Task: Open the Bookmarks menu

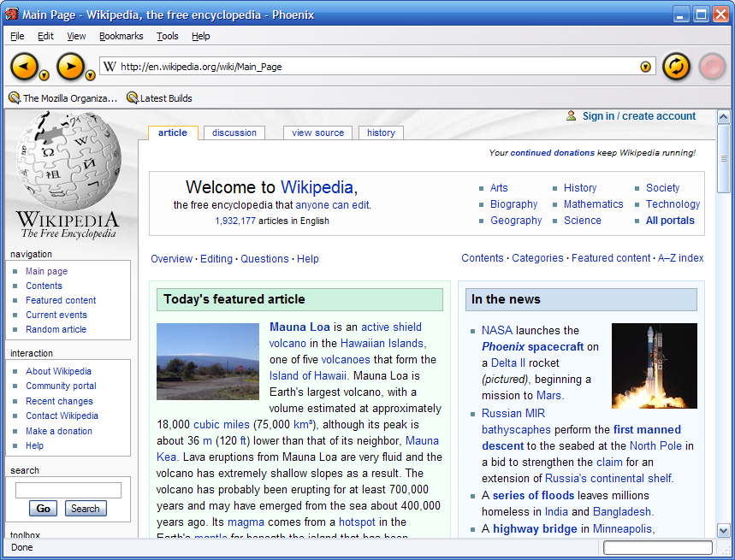Action: pos(121,36)
